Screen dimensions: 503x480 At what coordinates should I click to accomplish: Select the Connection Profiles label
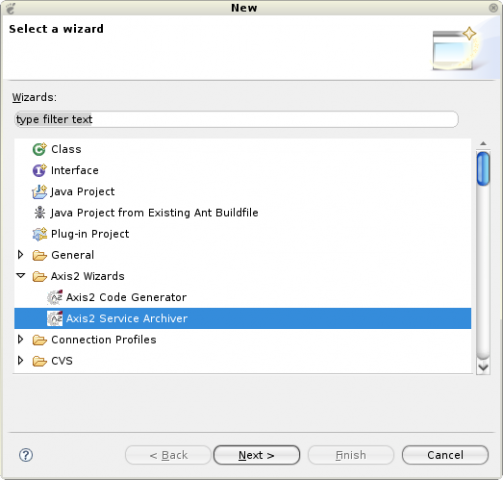104,340
